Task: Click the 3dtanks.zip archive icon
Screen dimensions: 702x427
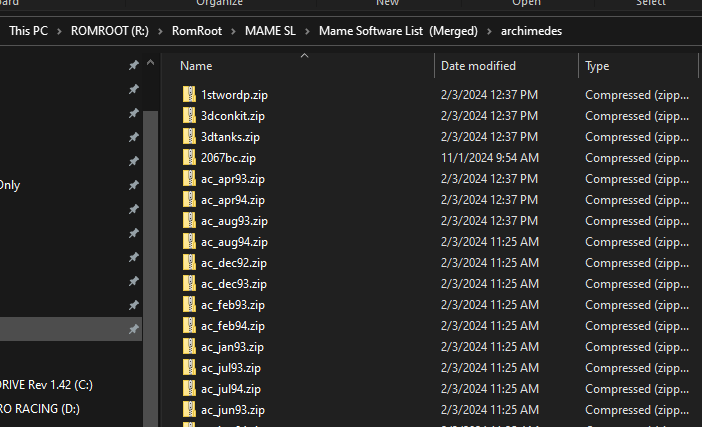Action: pos(189,137)
